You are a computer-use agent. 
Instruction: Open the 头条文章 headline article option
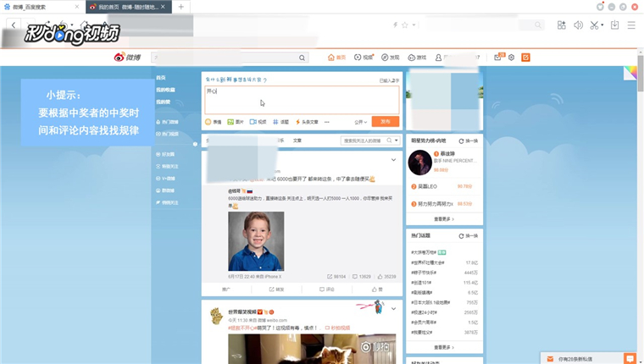coord(307,122)
